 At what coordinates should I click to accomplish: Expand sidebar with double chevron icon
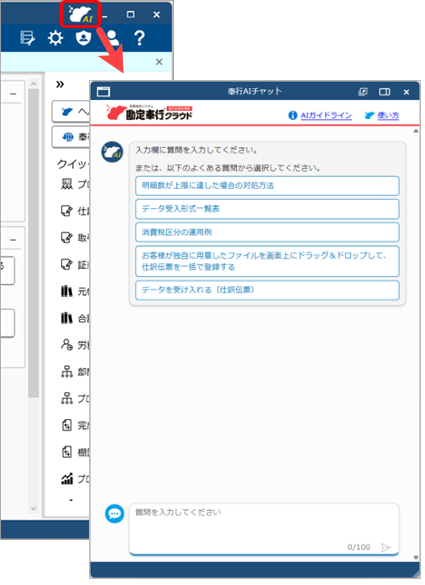[x=60, y=84]
